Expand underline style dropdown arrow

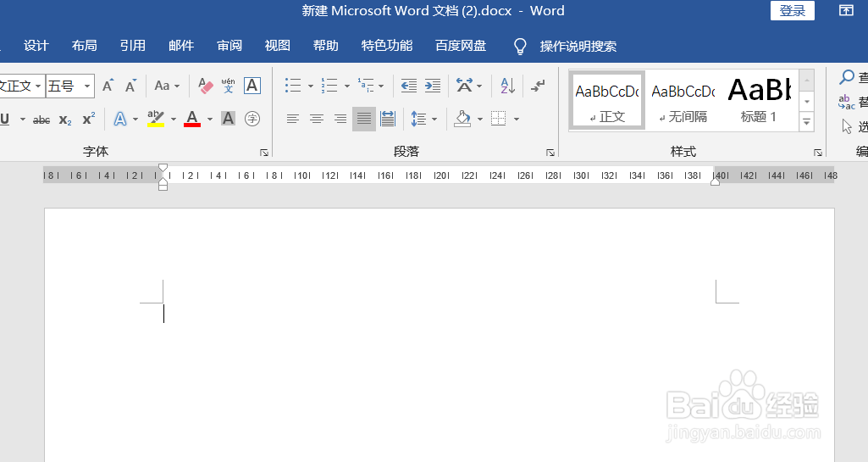[23, 119]
